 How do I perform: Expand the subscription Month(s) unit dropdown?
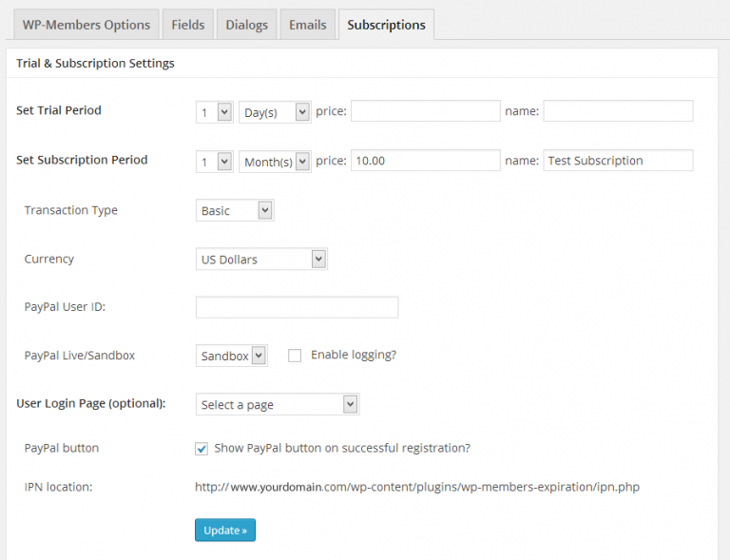[x=275, y=162]
